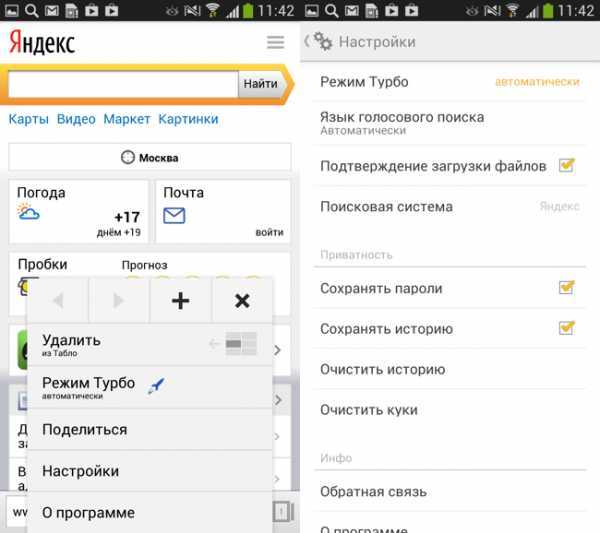Click the Найти search button
This screenshot has width=600, height=533.
point(261,84)
